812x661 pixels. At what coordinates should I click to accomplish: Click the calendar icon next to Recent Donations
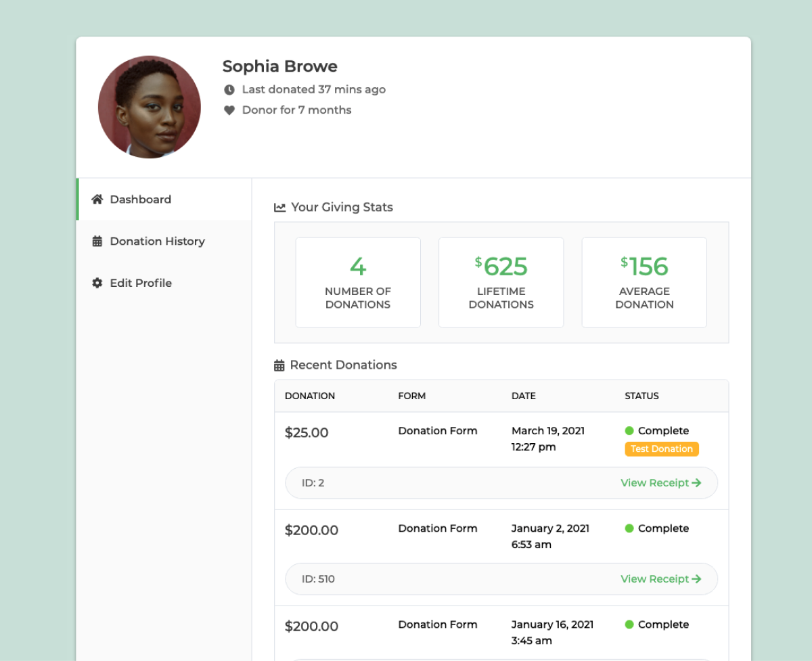tap(279, 365)
